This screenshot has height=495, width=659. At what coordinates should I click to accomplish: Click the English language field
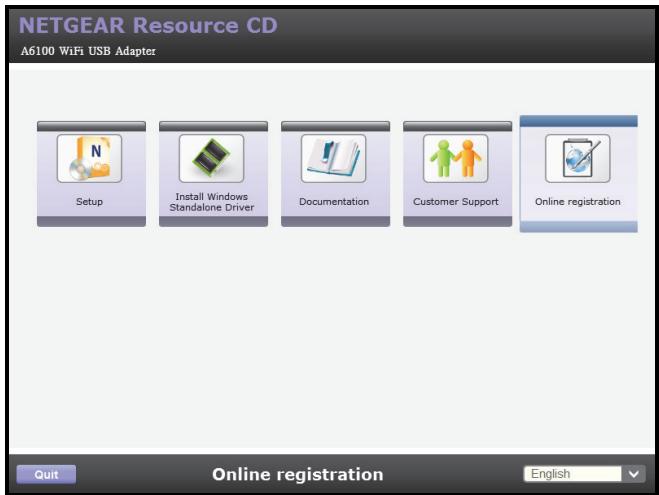click(572, 474)
